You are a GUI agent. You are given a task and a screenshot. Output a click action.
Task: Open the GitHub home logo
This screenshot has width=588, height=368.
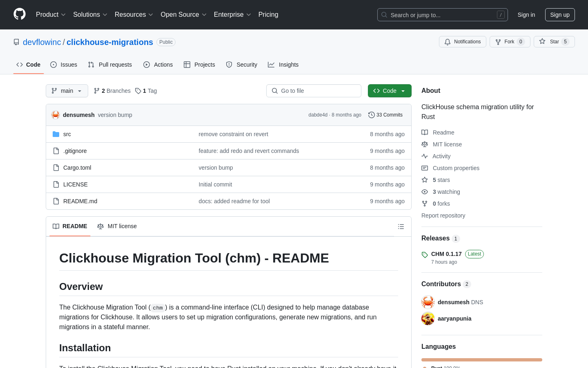click(x=20, y=14)
